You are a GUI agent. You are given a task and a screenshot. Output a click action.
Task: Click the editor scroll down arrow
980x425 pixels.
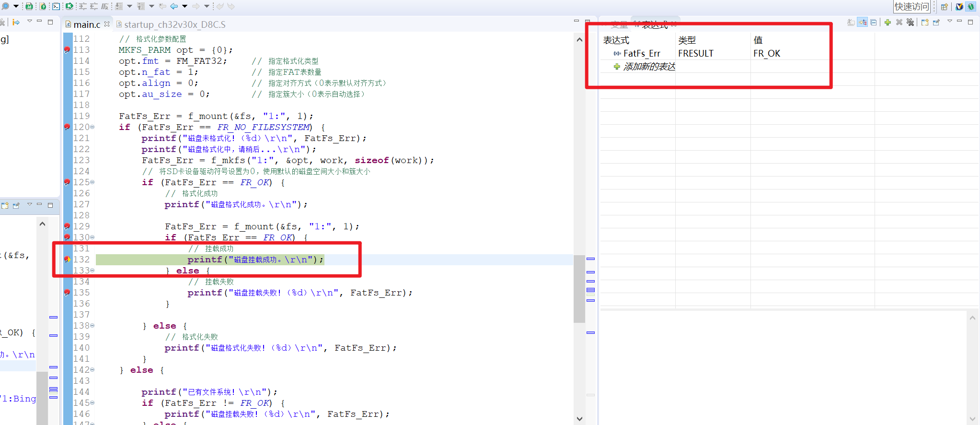579,419
